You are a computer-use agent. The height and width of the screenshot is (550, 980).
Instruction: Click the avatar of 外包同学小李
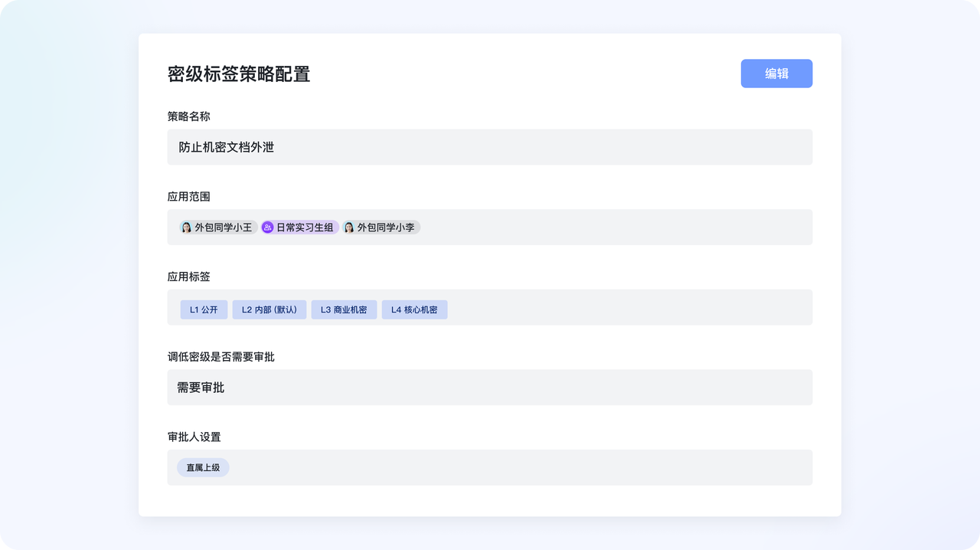(x=349, y=228)
